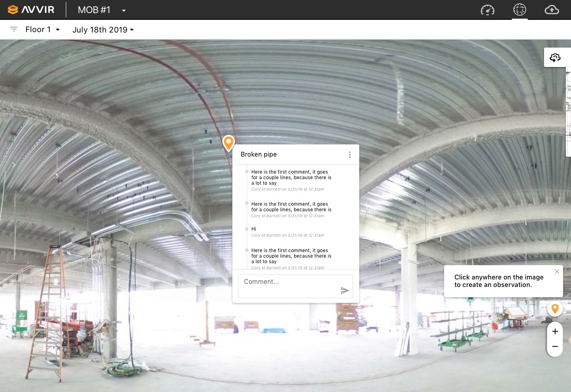571x392 pixels.
Task: Zoom out with the minus button
Action: pos(555,346)
